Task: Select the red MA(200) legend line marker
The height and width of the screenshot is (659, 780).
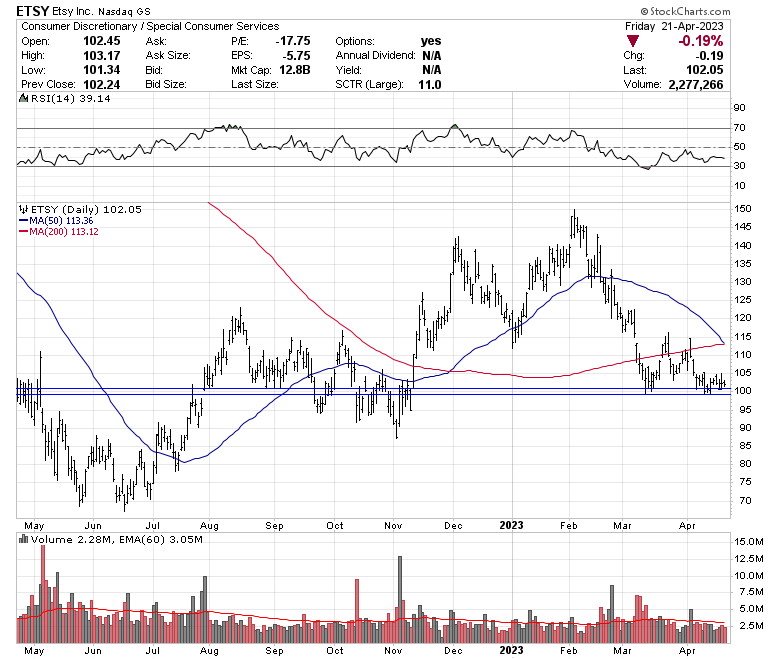Action: coord(23,231)
